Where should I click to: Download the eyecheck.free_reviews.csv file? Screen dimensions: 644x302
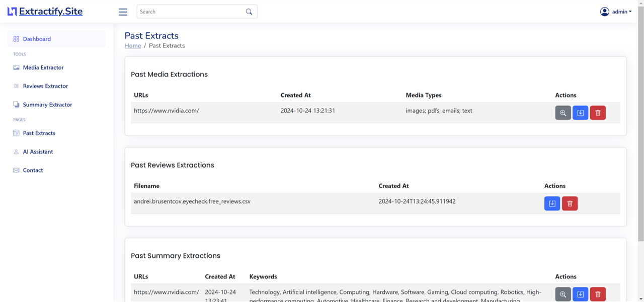tap(552, 203)
